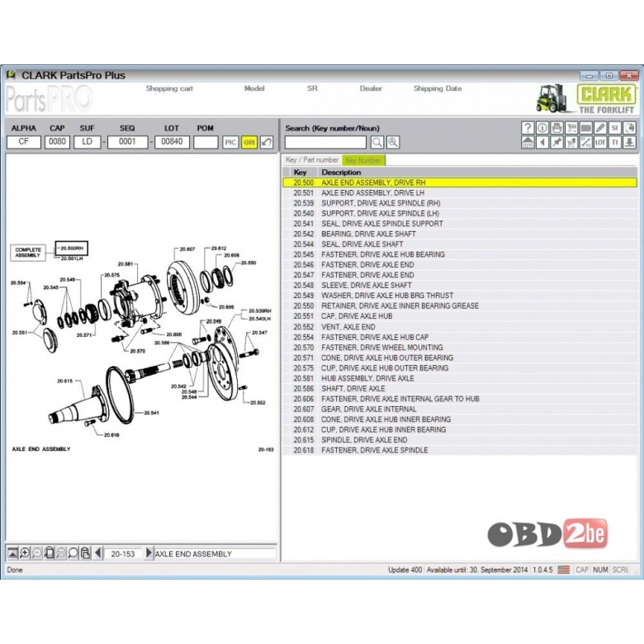Click the picture icon at the left end of the diagram toolbar

(12, 553)
